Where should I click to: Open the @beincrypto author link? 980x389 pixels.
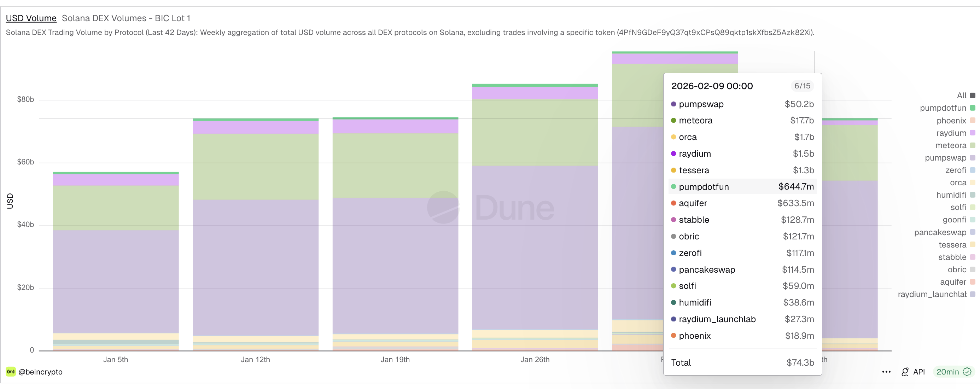pyautogui.click(x=40, y=372)
